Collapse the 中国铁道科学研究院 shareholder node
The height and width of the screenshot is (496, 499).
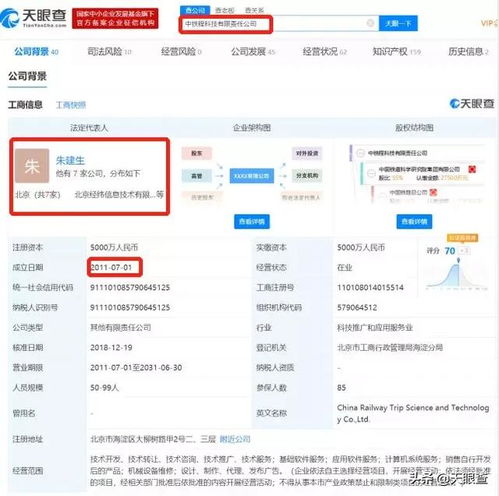pyautogui.click(x=371, y=173)
